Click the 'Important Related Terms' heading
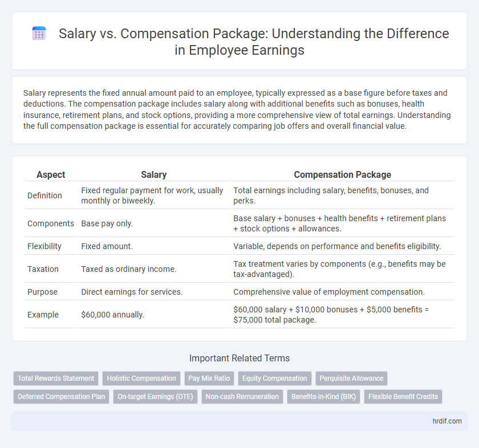Viewport: 479px width, 448px height. coord(239,358)
